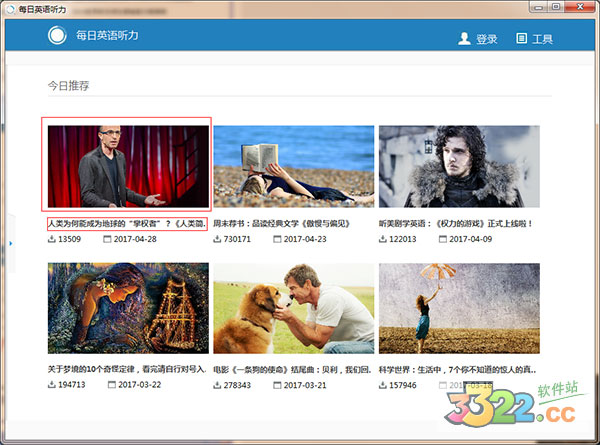Click the download icon beside 157946
600x445 pixels.
click(383, 385)
